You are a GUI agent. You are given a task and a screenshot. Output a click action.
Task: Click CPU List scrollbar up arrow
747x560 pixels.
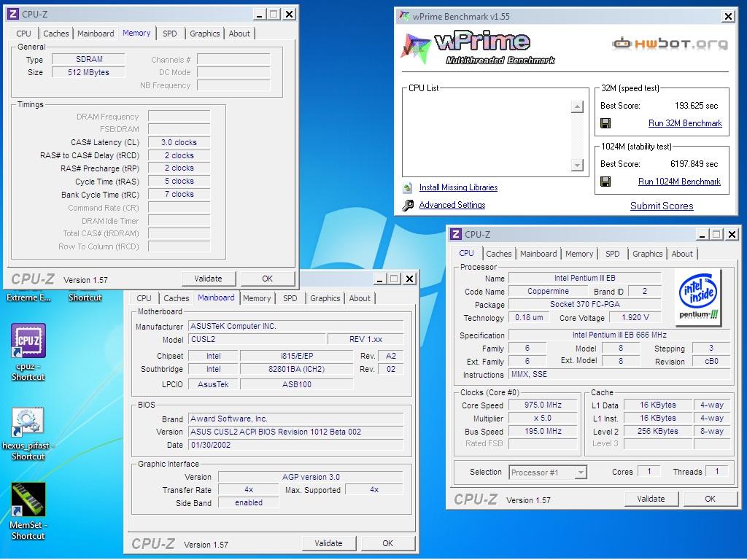(577, 106)
